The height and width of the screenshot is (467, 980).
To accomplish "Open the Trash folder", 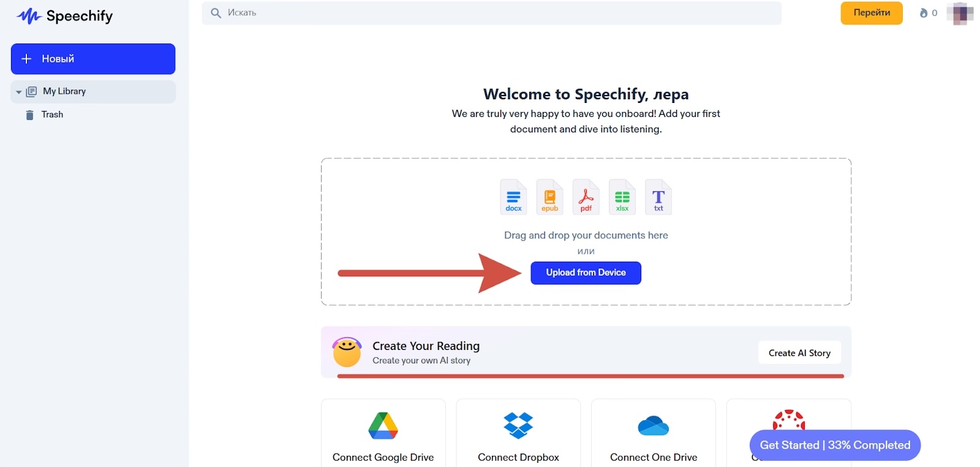I will 52,115.
